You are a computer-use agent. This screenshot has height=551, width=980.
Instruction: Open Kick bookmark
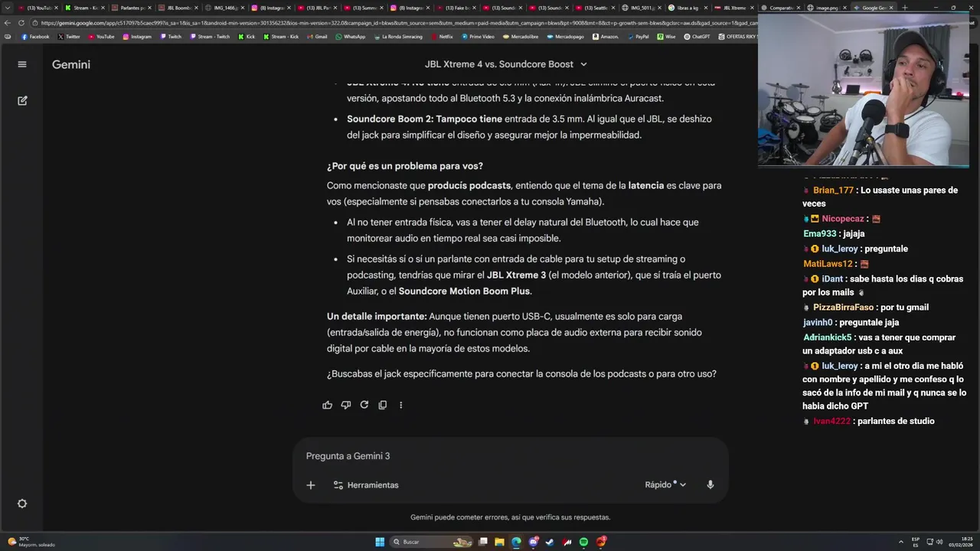247,37
